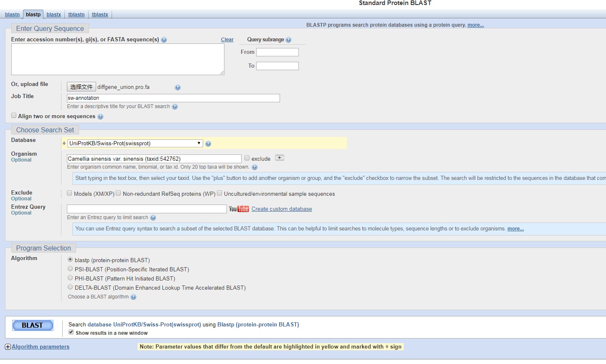Image resolution: width=606 pixels, height=364 pixels.
Task: Check the organism exclude checkbox
Action: (247, 158)
